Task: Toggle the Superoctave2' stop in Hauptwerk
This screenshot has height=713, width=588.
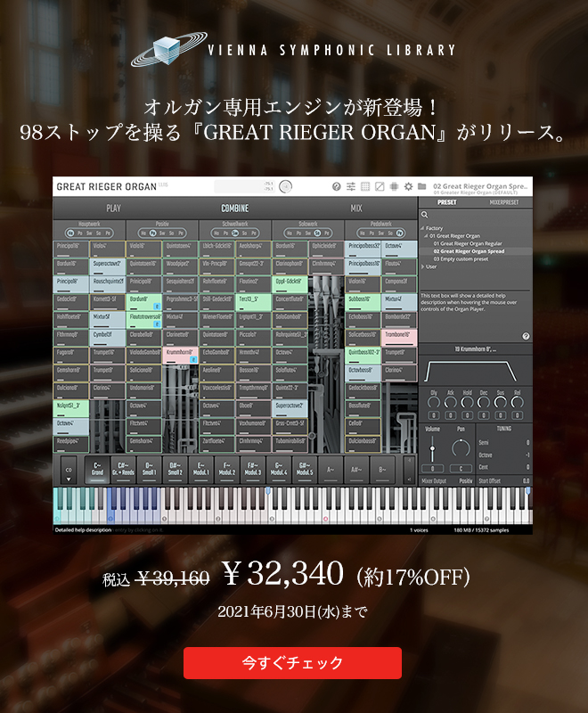Action: 108,266
